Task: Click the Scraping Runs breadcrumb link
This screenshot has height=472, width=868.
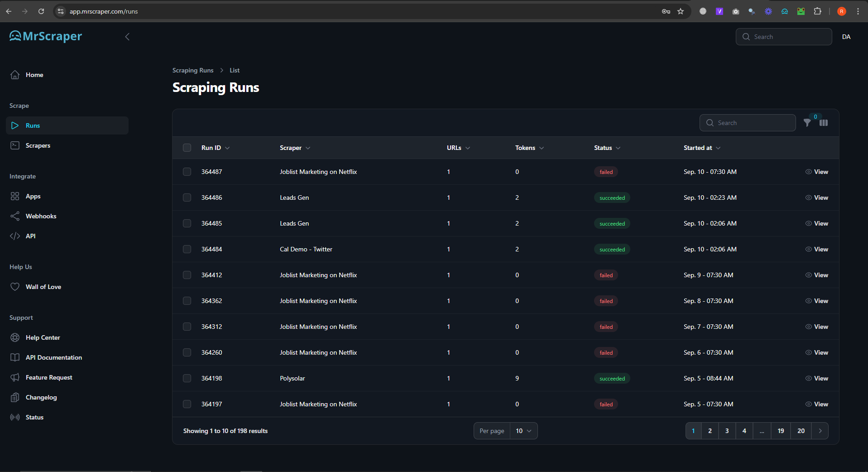Action: pyautogui.click(x=193, y=70)
